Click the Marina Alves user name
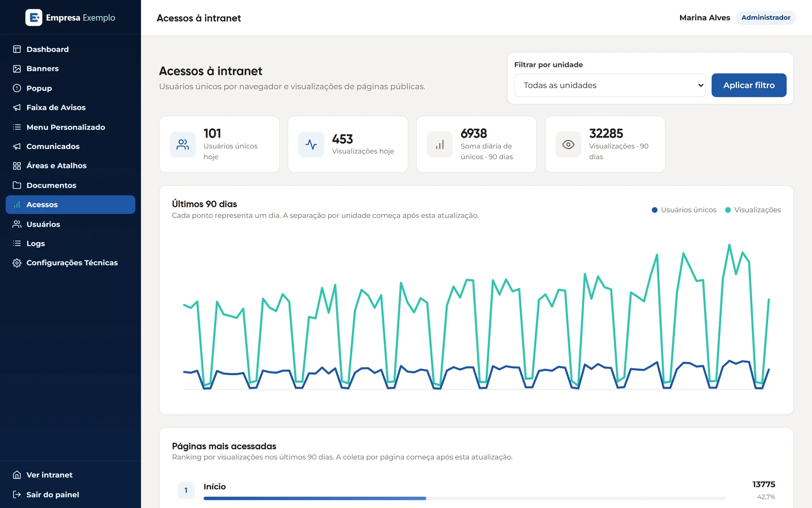Viewport: 812px width, 508px height. click(705, 18)
